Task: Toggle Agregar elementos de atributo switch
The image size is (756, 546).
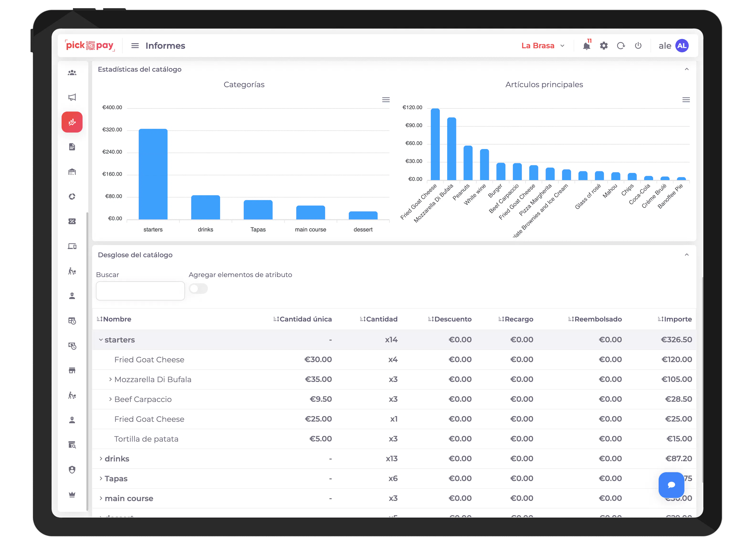Action: coord(198,289)
